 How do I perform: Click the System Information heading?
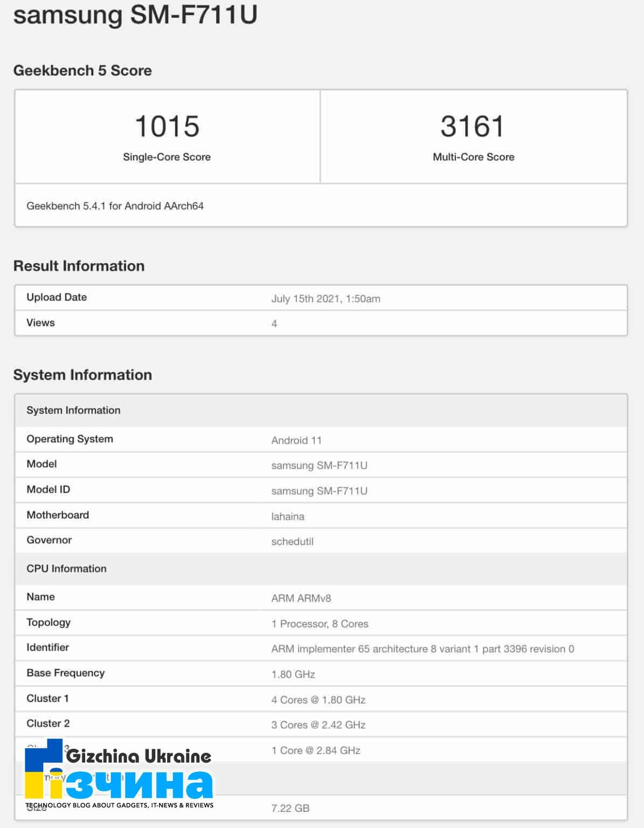pos(83,375)
